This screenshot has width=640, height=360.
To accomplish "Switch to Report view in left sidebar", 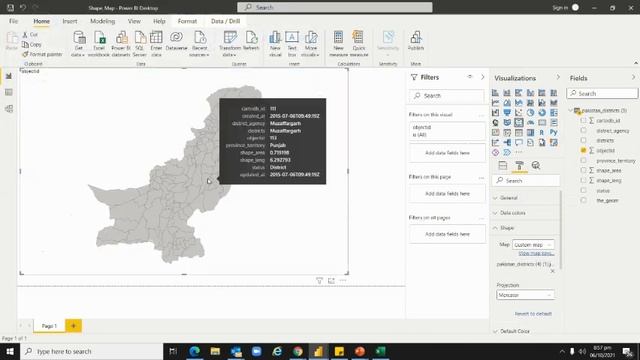I will click(x=9, y=76).
